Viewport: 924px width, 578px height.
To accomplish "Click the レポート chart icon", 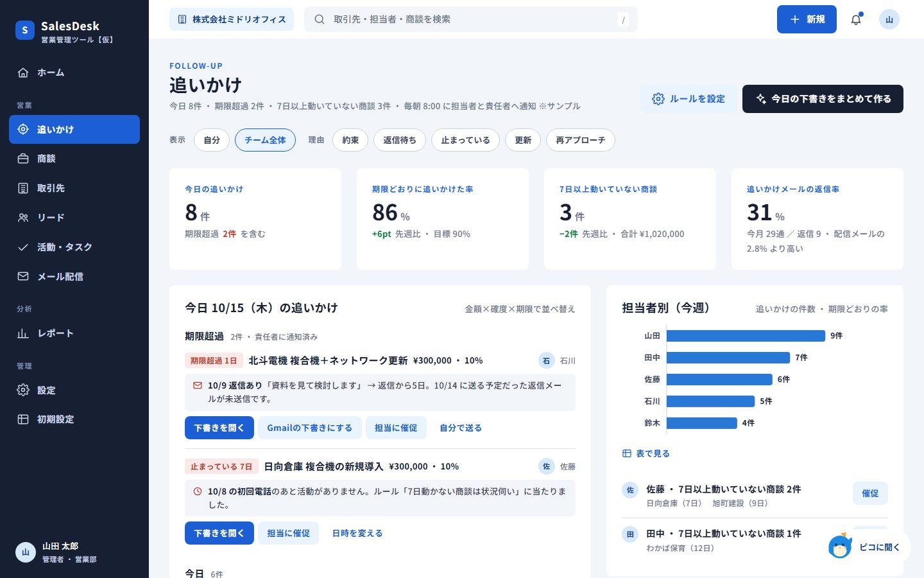I will point(23,333).
